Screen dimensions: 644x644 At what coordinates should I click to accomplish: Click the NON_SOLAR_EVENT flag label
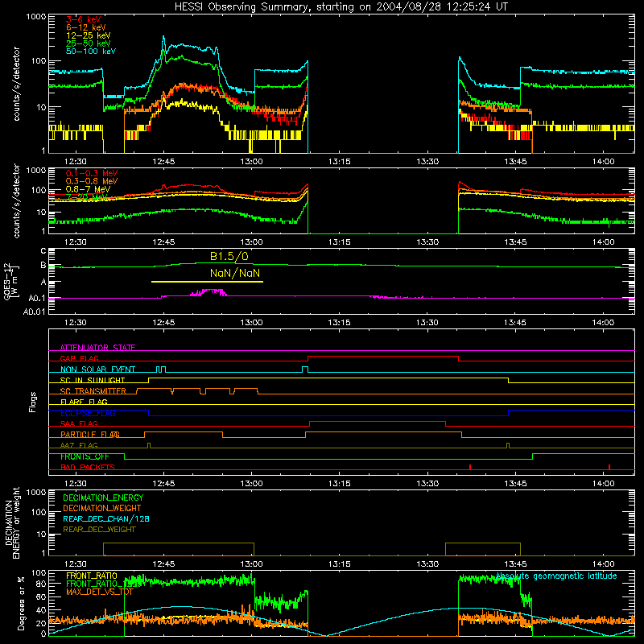point(97,369)
